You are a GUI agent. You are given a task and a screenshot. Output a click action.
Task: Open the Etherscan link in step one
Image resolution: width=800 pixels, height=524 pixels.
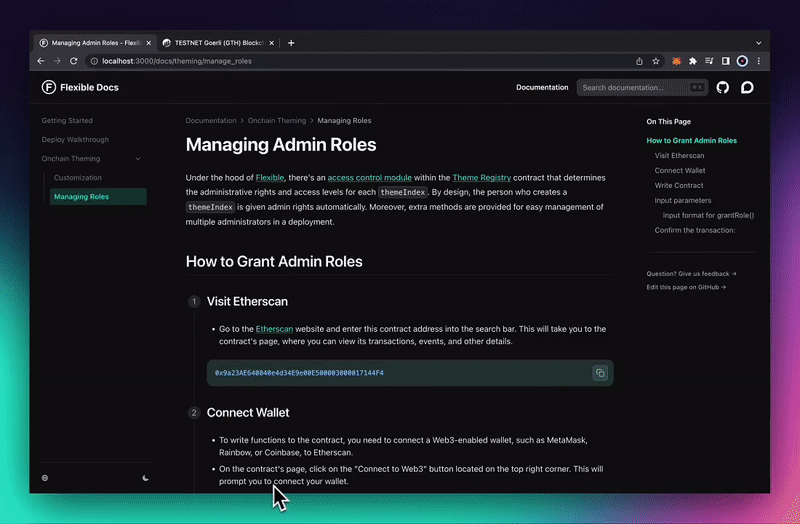pos(274,329)
